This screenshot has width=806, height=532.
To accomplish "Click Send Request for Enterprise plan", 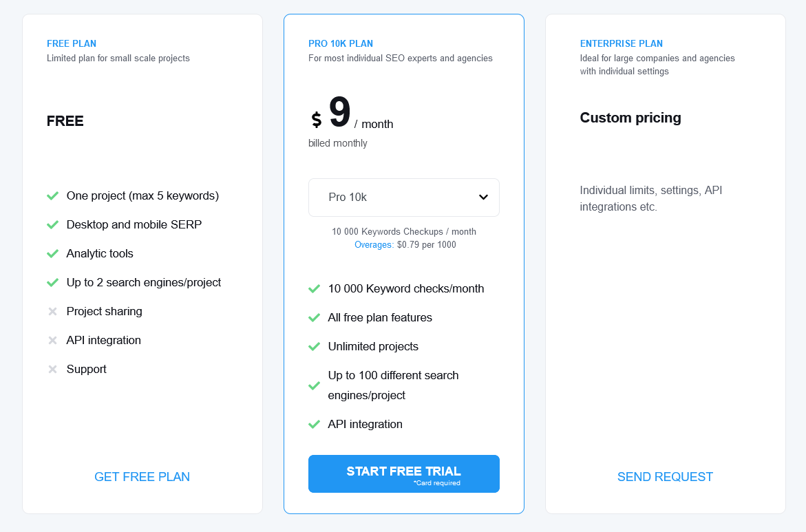I will click(665, 477).
